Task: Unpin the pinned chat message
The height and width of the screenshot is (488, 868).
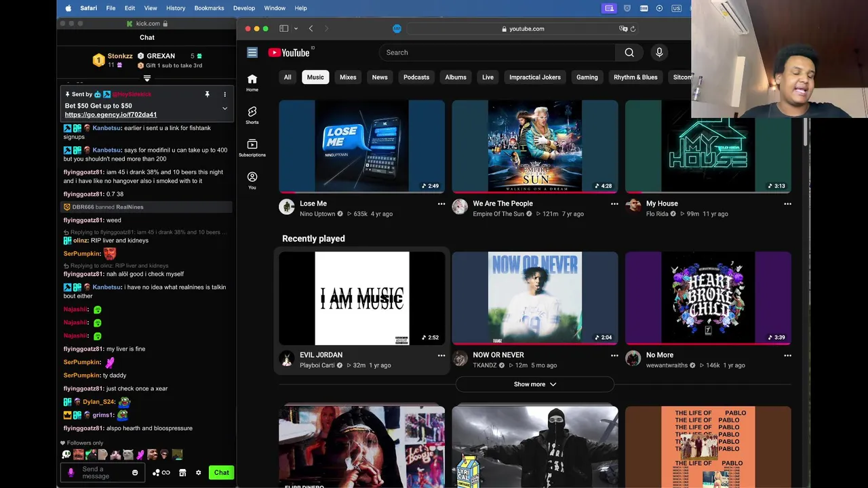Action: 207,94
